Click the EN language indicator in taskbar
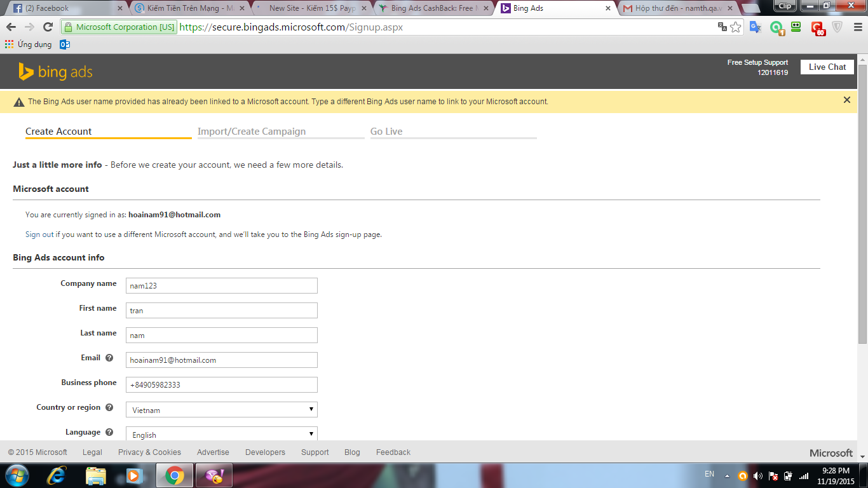The image size is (868, 488). coord(709,474)
